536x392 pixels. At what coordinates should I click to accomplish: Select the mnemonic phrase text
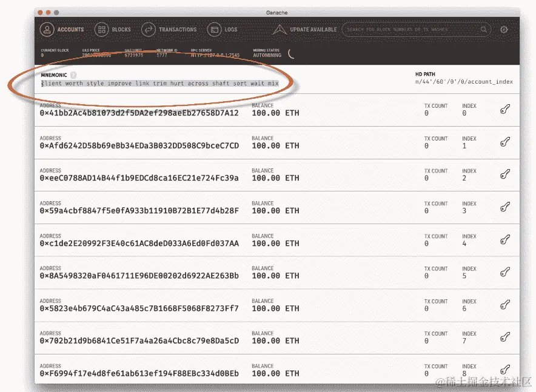click(x=160, y=84)
